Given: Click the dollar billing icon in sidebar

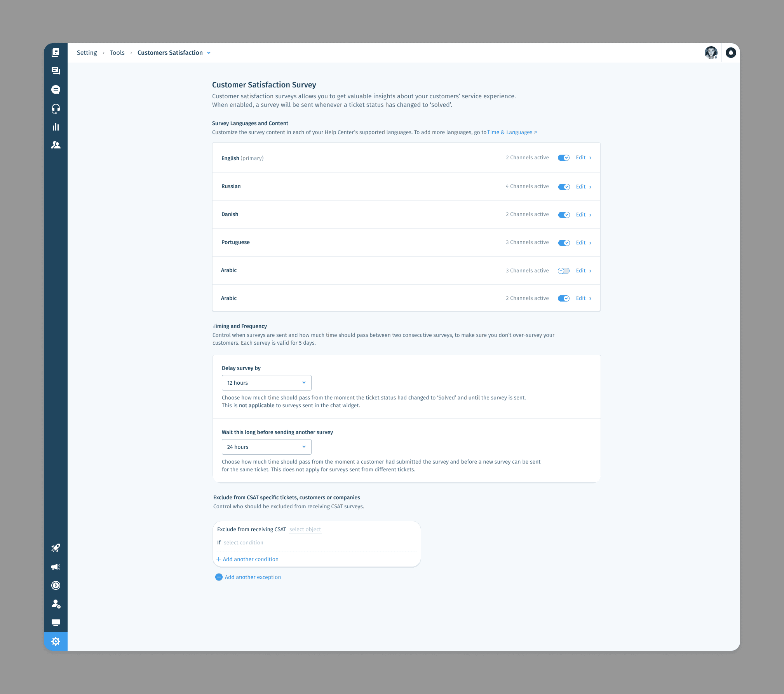Looking at the screenshot, I should point(56,586).
